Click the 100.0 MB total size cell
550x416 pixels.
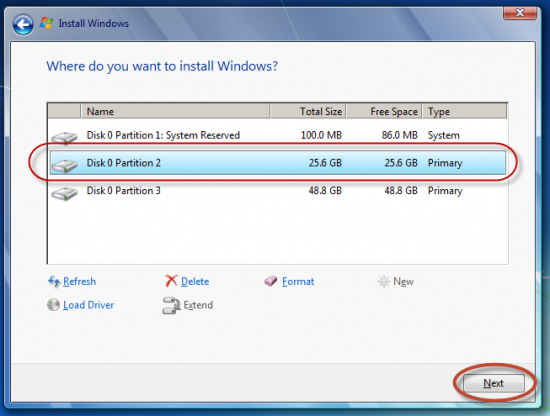click(x=321, y=135)
